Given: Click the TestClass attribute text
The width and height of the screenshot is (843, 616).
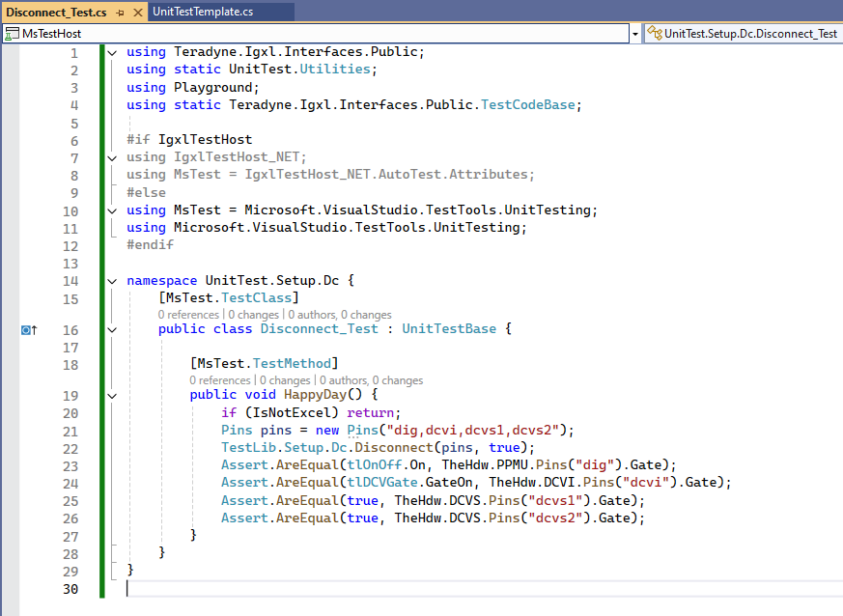Looking at the screenshot, I should 257,297.
